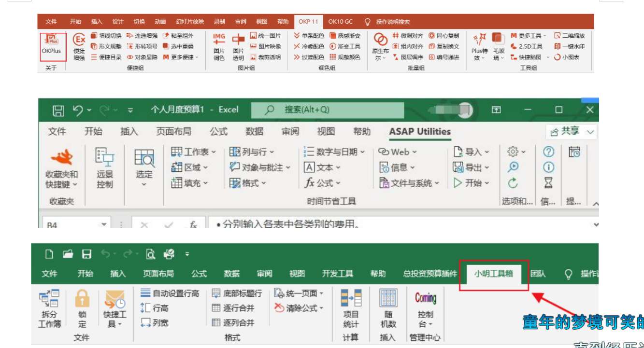Click the 锁定 padlock icon
644x348 pixels.
pos(82,308)
